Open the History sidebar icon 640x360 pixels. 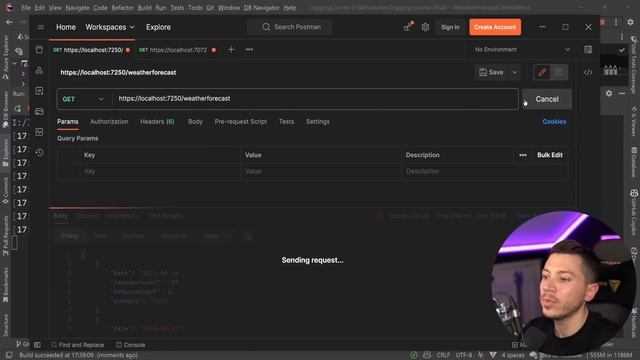39,152
